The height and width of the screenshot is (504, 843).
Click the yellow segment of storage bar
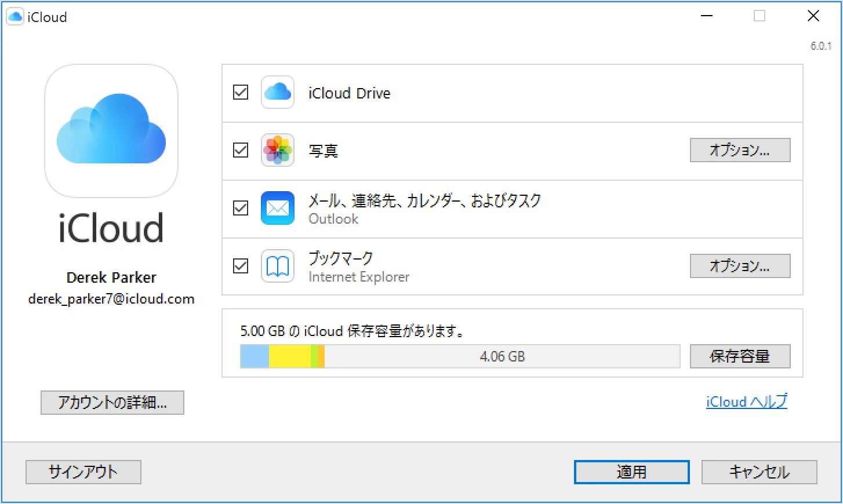point(290,356)
